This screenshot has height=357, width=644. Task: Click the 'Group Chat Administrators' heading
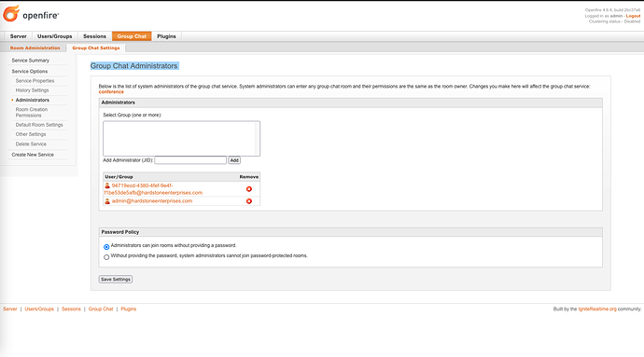[x=133, y=66]
